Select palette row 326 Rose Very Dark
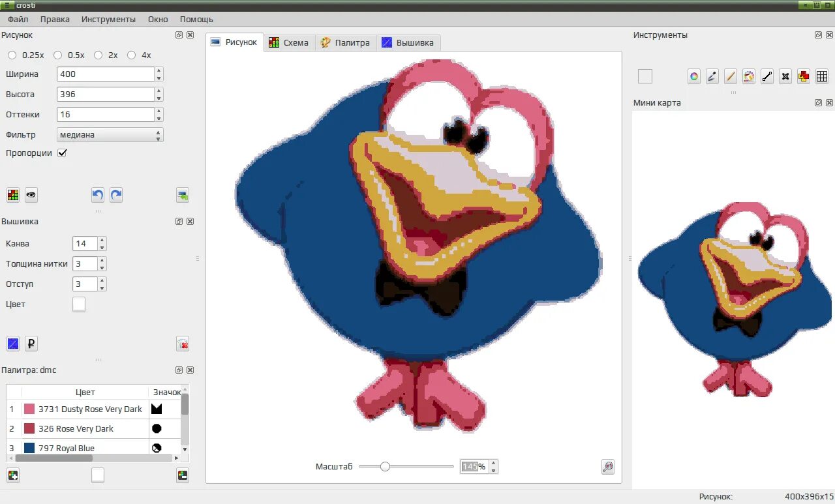Screen dimensions: 835x504 click(93, 429)
